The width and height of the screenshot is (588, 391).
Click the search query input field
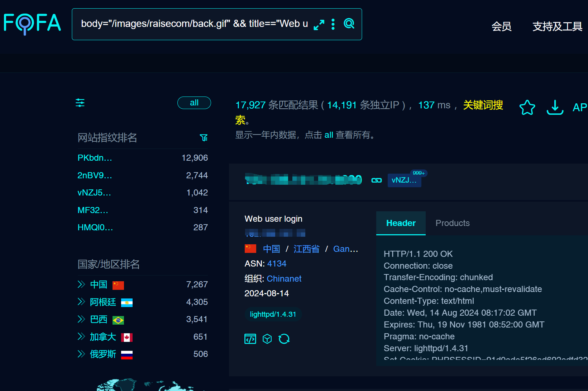(x=195, y=24)
